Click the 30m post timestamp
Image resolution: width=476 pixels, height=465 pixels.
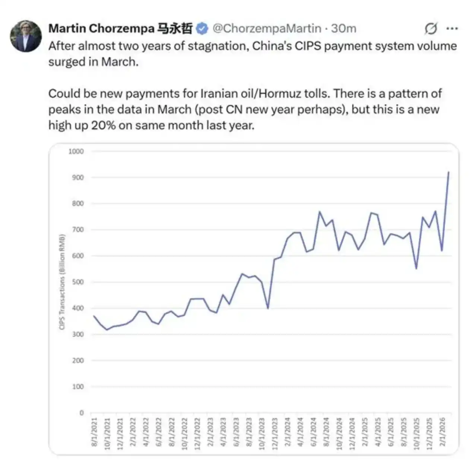[x=344, y=29]
